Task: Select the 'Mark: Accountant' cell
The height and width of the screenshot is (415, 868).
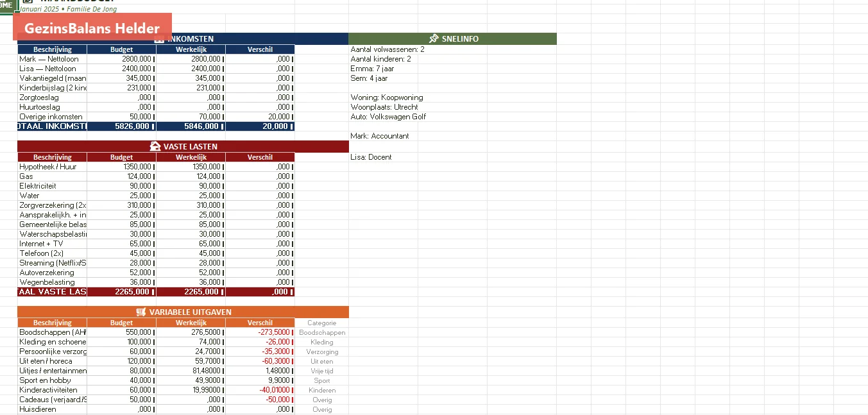Action: pos(380,136)
